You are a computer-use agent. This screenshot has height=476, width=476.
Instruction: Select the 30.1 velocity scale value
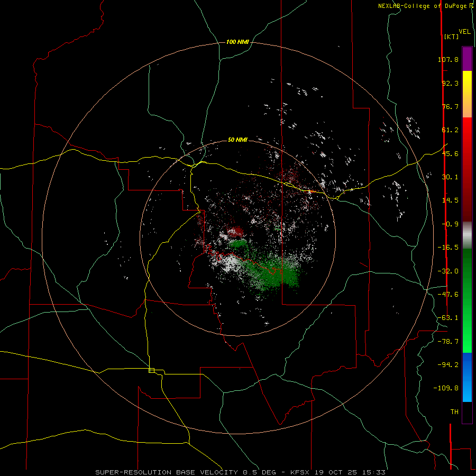point(450,177)
